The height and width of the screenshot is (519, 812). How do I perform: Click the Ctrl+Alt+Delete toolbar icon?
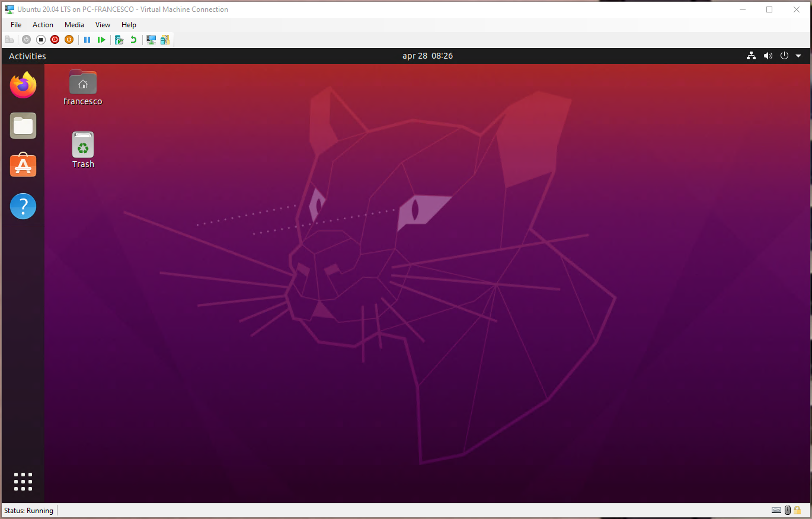(x=9, y=39)
